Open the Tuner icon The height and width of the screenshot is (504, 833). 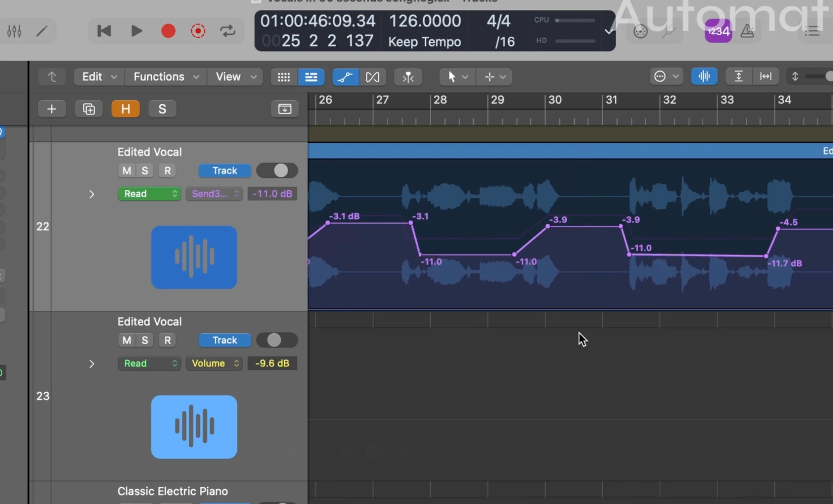(x=669, y=31)
